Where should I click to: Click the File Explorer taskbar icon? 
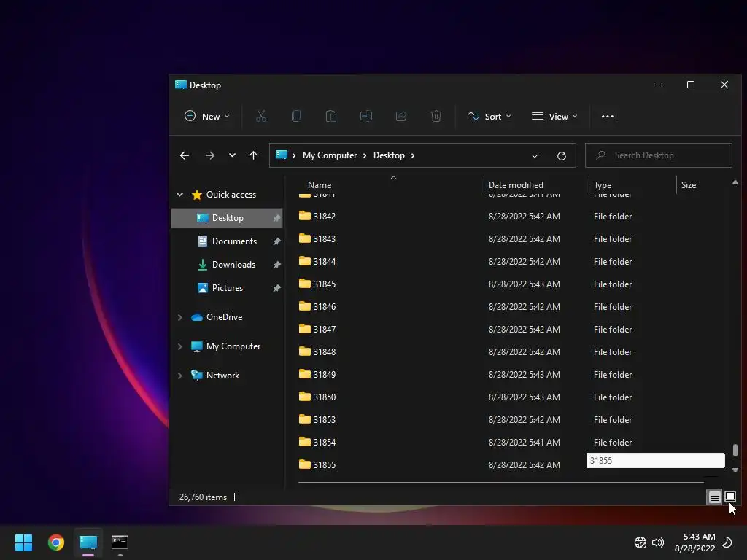coord(88,542)
